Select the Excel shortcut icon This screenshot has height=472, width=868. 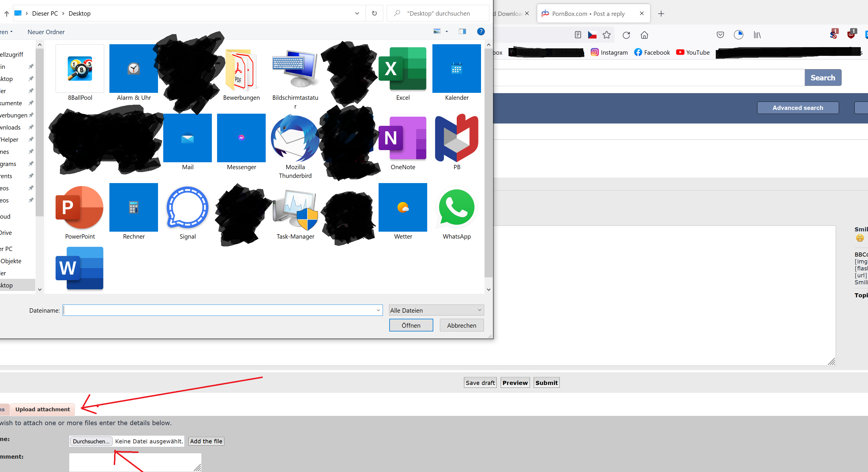coord(403,69)
